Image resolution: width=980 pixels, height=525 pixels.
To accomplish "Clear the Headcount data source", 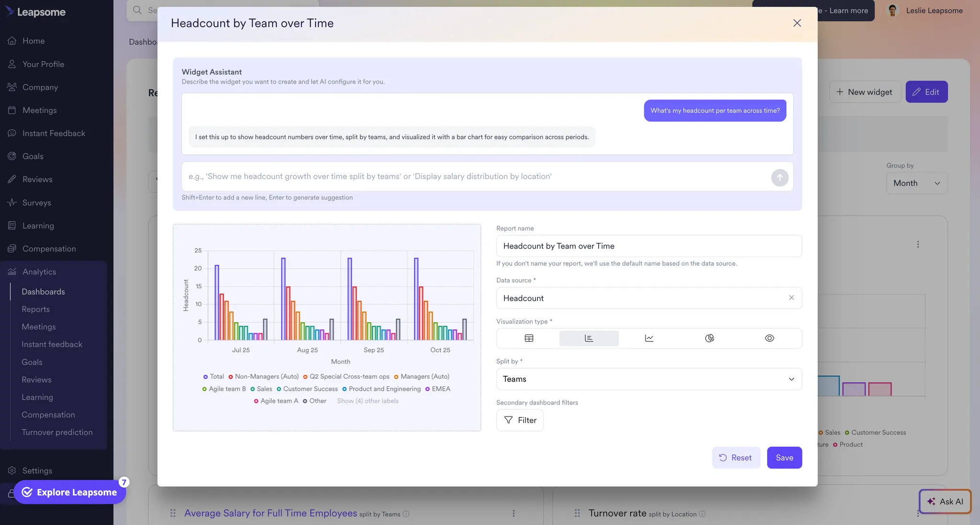I will [792, 297].
